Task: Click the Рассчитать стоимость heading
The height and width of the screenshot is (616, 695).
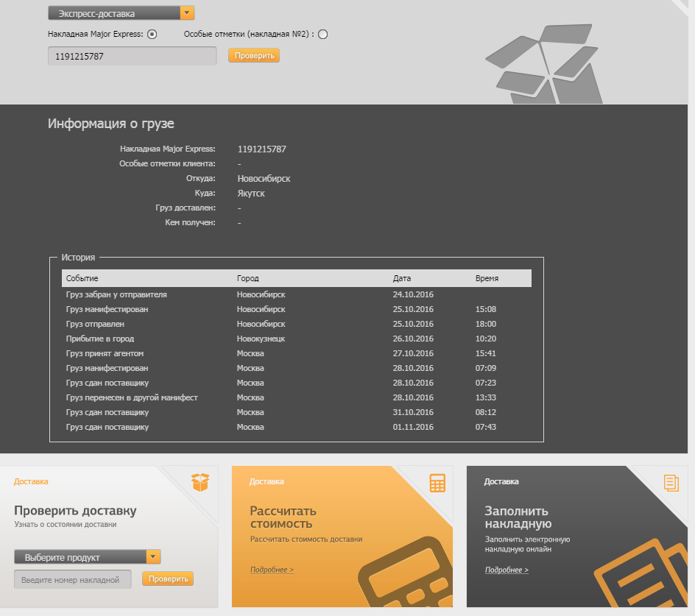Action: [283, 517]
